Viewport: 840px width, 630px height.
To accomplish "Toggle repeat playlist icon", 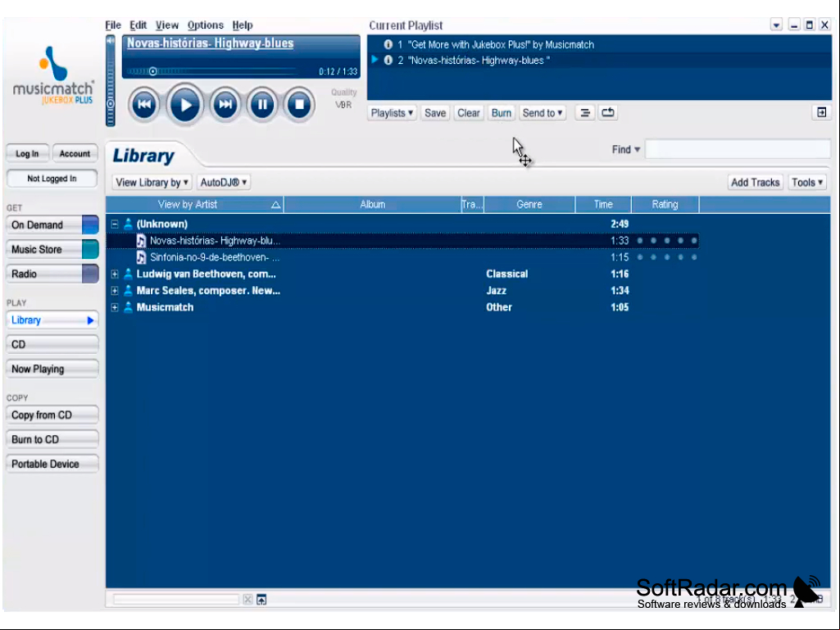I will 608,112.
